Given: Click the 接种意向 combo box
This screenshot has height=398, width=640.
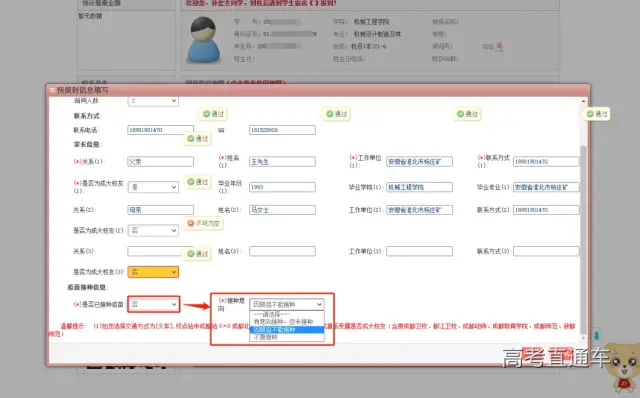Looking at the screenshot, I should coord(287,305).
